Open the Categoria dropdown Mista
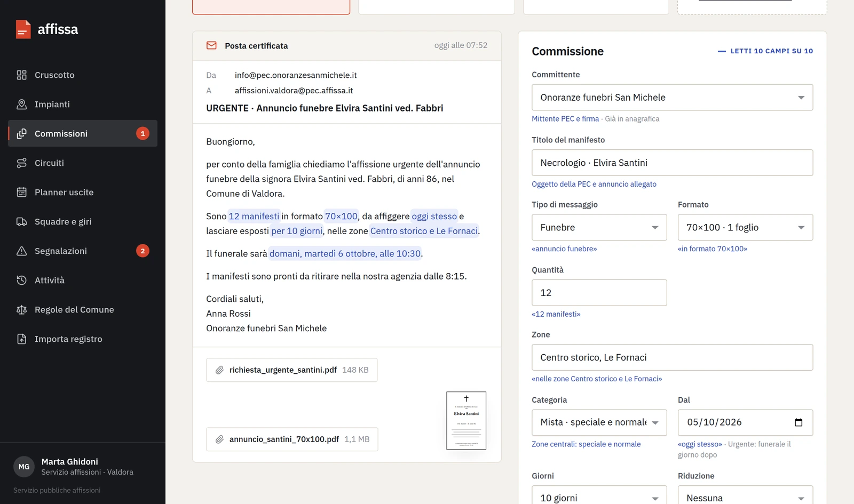Screen dimensions: 854x504 pos(599,422)
